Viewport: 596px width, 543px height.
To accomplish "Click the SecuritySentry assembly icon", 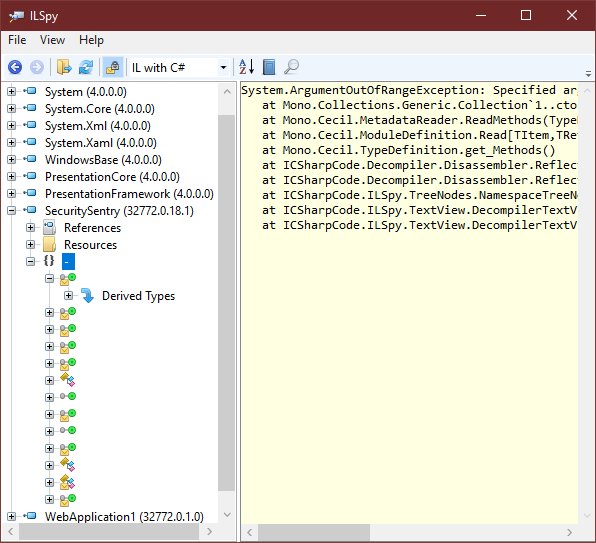I will [x=30, y=210].
